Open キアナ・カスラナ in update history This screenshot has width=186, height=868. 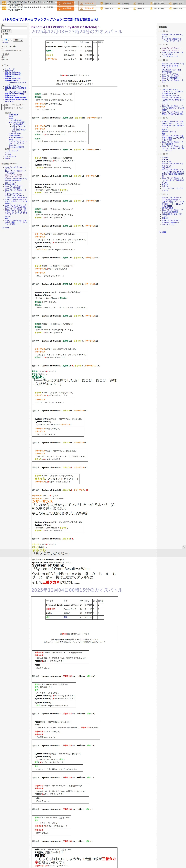coord(168,224)
